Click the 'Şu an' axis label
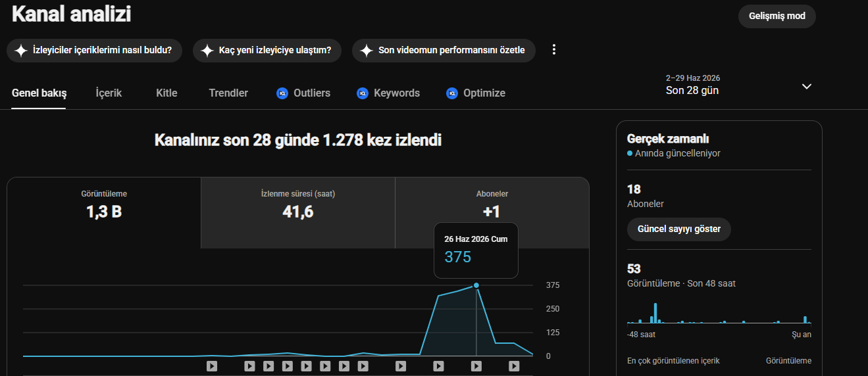Screen dimensions: 868x376 802,335
